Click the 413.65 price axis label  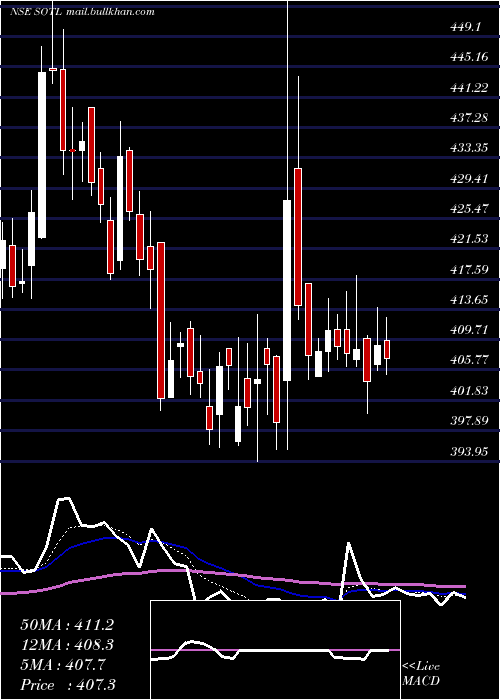tap(469, 300)
